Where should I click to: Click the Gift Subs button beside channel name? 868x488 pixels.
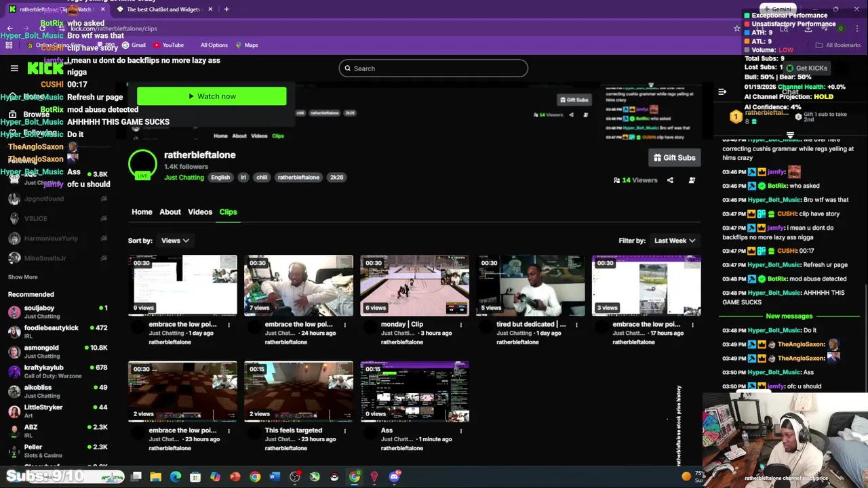[x=674, y=158]
